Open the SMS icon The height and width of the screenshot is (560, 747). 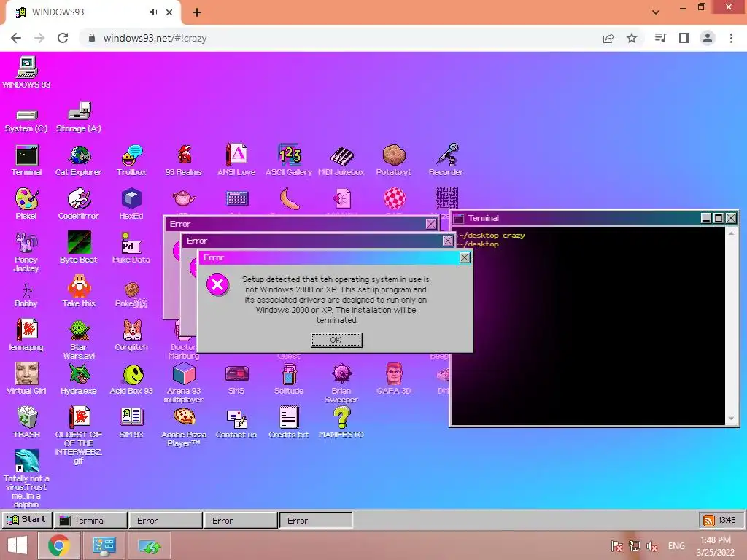pyautogui.click(x=236, y=379)
